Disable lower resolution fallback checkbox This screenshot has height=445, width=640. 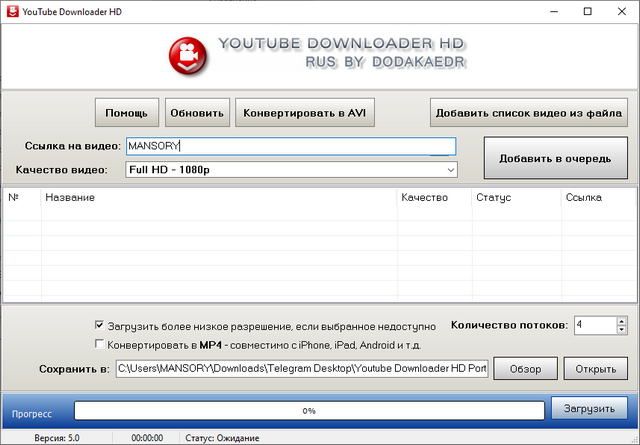[x=98, y=325]
